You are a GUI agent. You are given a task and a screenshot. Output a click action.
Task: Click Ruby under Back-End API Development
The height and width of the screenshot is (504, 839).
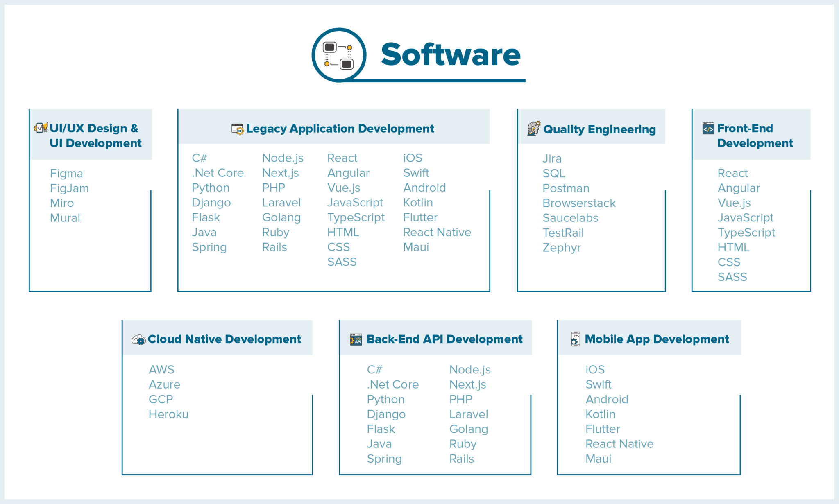pyautogui.click(x=463, y=445)
